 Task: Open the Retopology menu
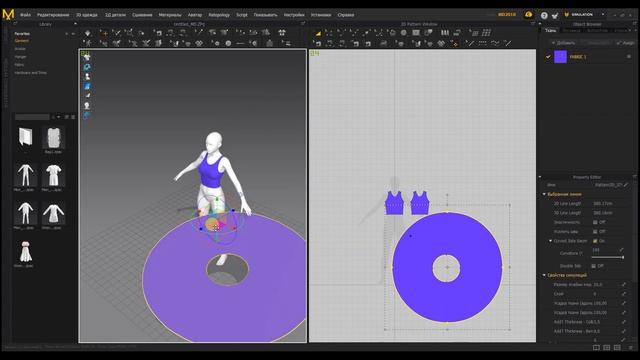[x=219, y=15]
